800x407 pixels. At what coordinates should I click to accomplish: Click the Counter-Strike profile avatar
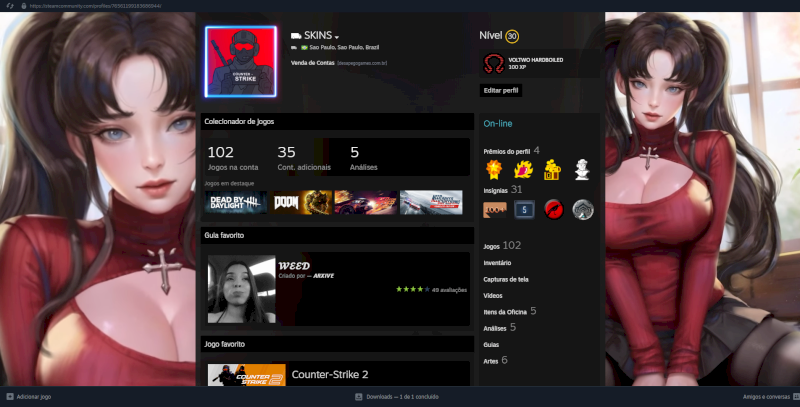241,62
